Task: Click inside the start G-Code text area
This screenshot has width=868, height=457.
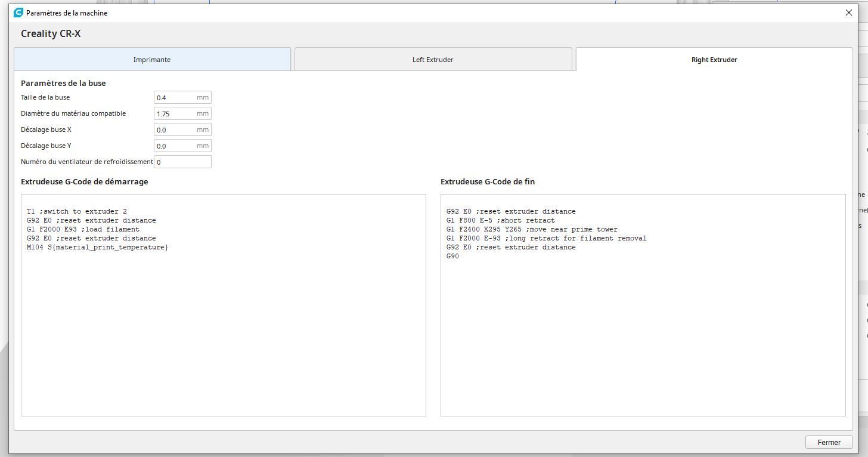Action: click(224, 305)
